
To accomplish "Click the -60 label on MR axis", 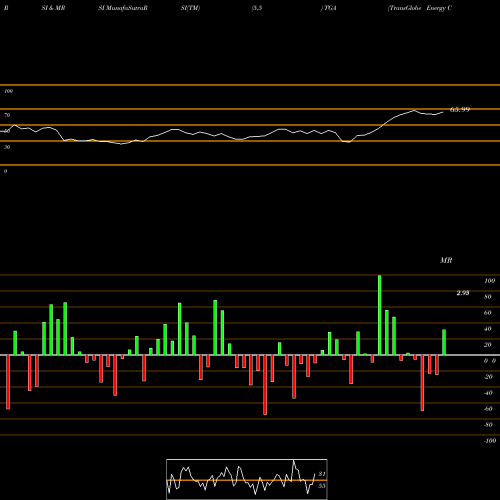I will point(488,409).
